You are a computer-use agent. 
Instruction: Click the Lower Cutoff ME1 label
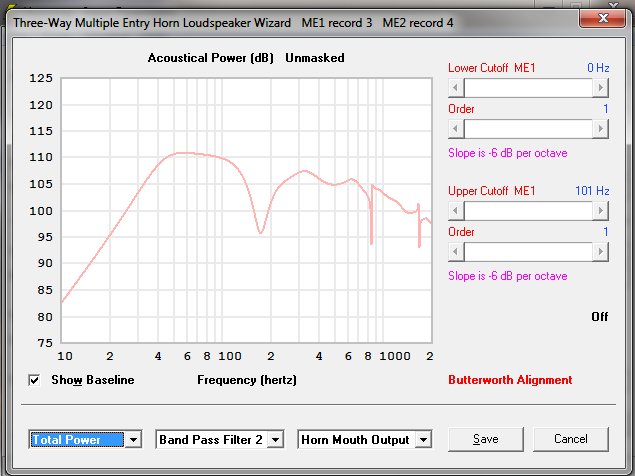[x=492, y=68]
